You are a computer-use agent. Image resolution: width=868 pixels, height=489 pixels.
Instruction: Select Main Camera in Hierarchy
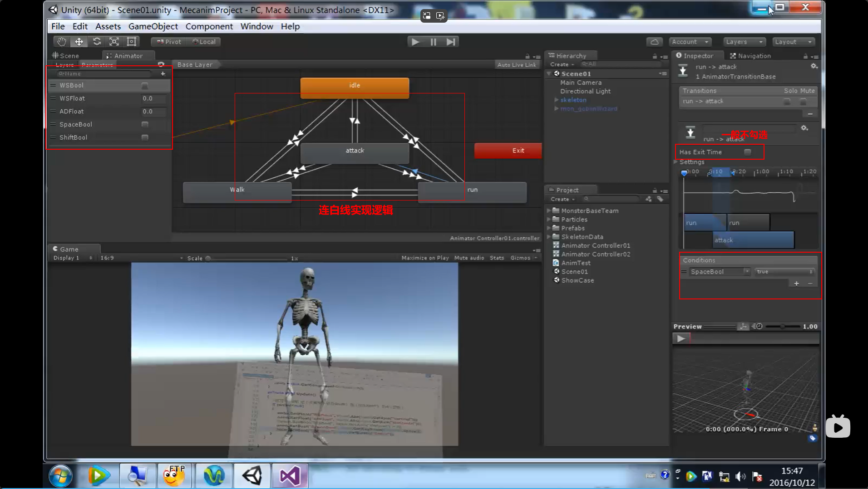[581, 83]
